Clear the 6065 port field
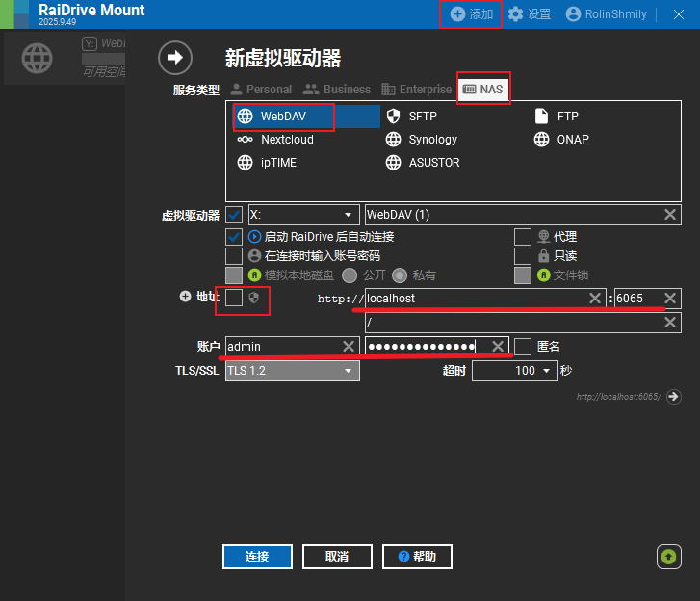Viewport: 700px width, 601px height. click(x=670, y=299)
